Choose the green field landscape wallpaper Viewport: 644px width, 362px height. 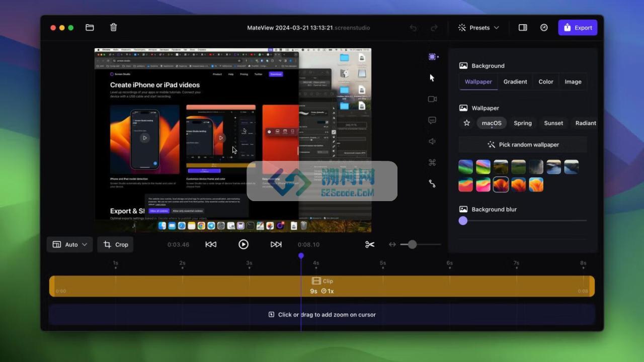[x=519, y=167]
